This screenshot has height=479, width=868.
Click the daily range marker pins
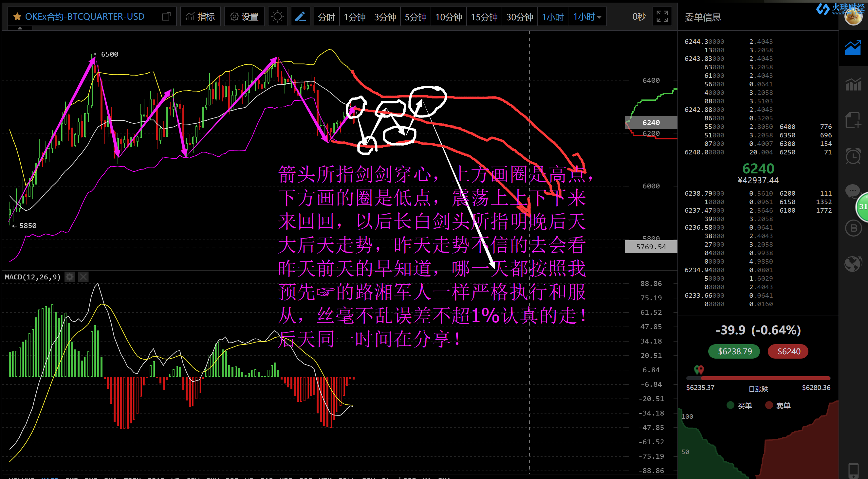coord(699,370)
